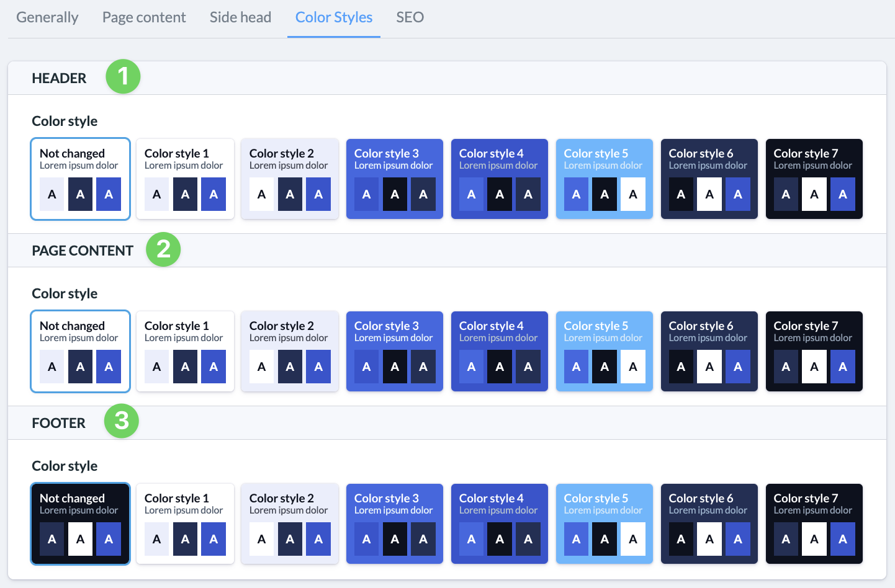Click the Color Styles tab
Viewport: 895px width, 588px height.
pos(334,17)
